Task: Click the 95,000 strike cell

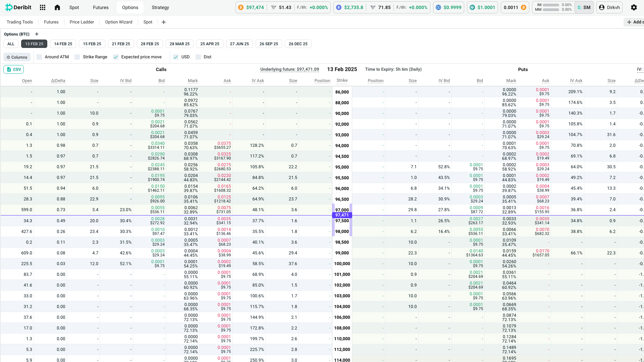Action: (x=342, y=167)
